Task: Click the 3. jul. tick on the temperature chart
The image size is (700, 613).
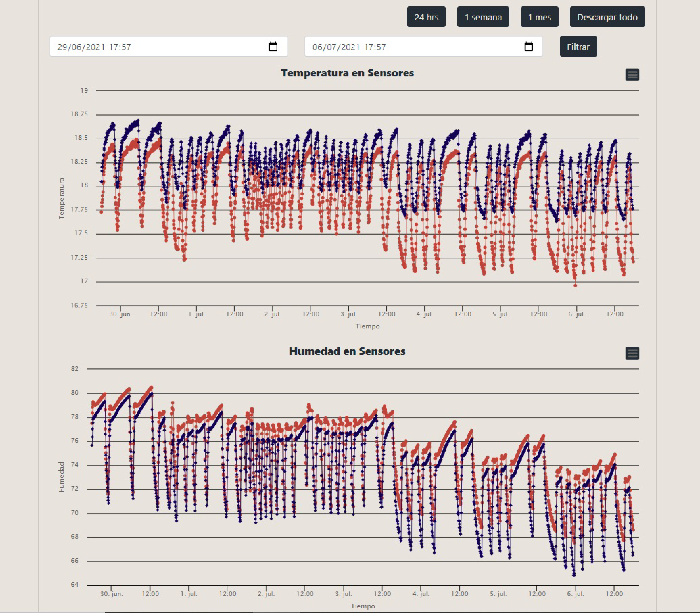Action: pos(349,314)
